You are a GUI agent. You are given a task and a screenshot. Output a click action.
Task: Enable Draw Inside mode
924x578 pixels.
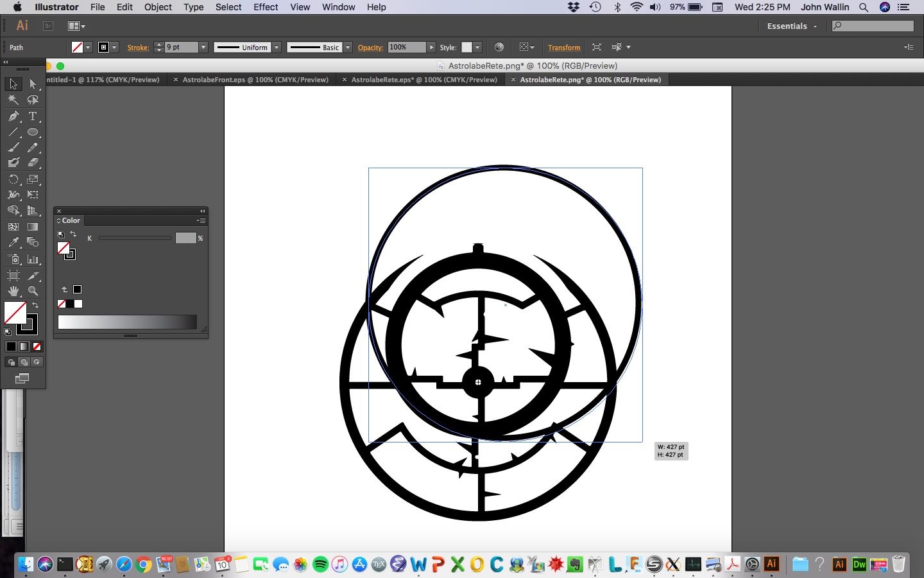tap(37, 362)
